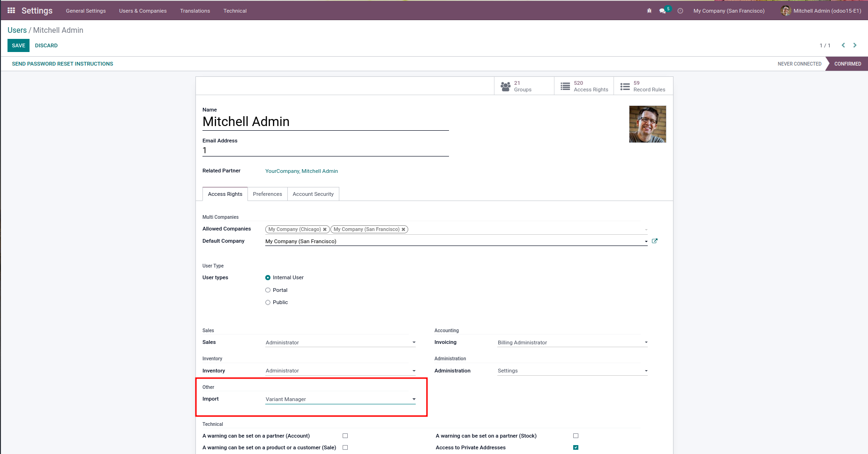868x454 pixels.
Task: Select Internal User radio option
Action: (268, 278)
